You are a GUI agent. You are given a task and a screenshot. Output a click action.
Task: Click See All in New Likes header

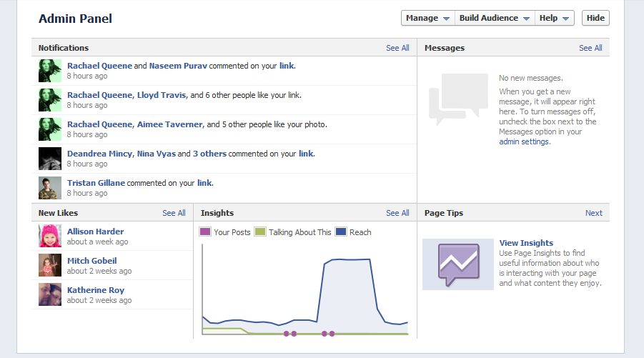pyautogui.click(x=174, y=213)
